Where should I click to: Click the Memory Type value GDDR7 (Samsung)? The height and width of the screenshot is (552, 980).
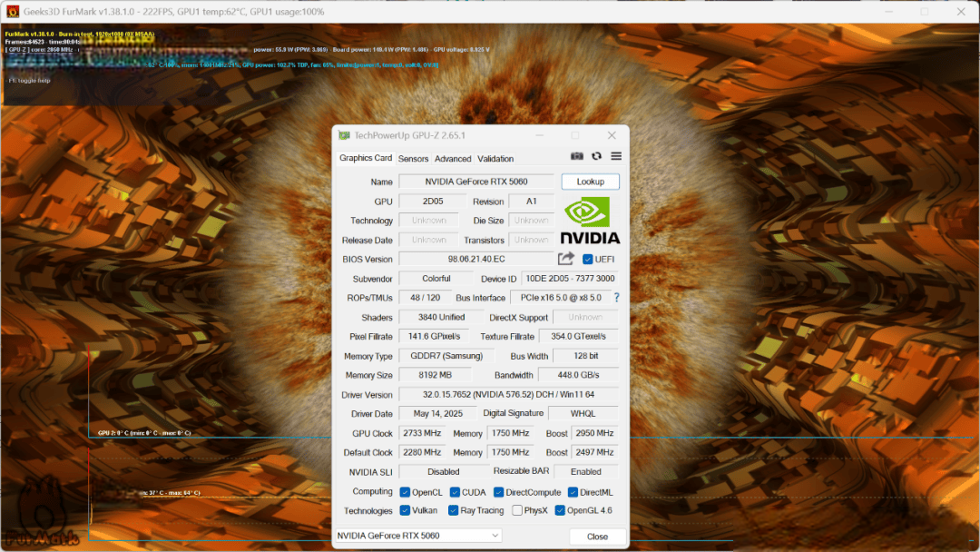coord(446,356)
